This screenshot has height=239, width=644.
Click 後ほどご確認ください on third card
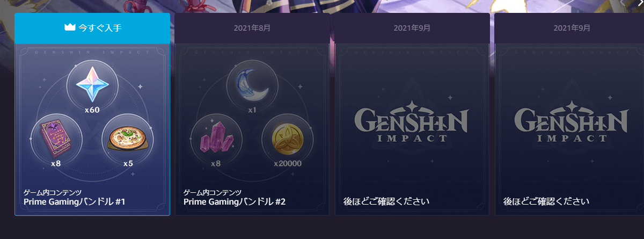tap(386, 202)
